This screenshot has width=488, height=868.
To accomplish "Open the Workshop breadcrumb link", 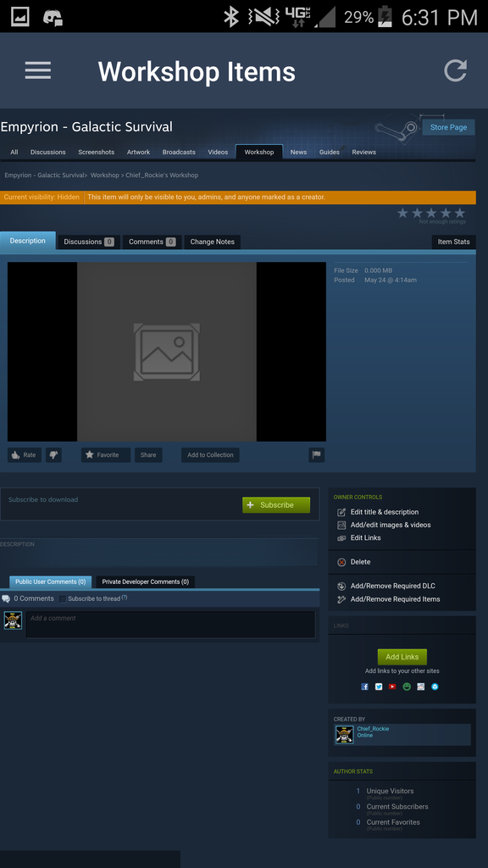I will click(104, 175).
